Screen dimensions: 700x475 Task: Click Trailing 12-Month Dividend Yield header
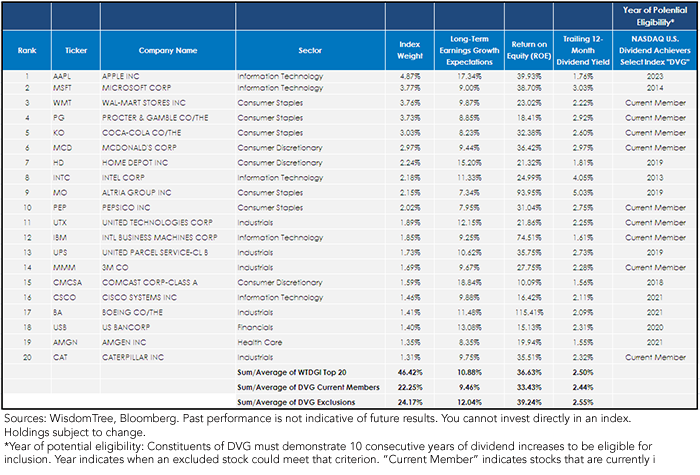(583, 50)
